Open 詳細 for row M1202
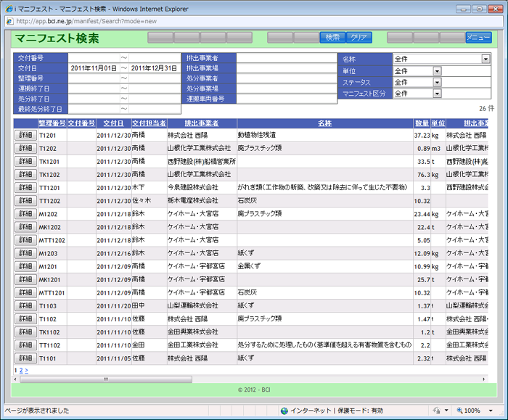This screenshot has width=508, height=420. coord(25,214)
